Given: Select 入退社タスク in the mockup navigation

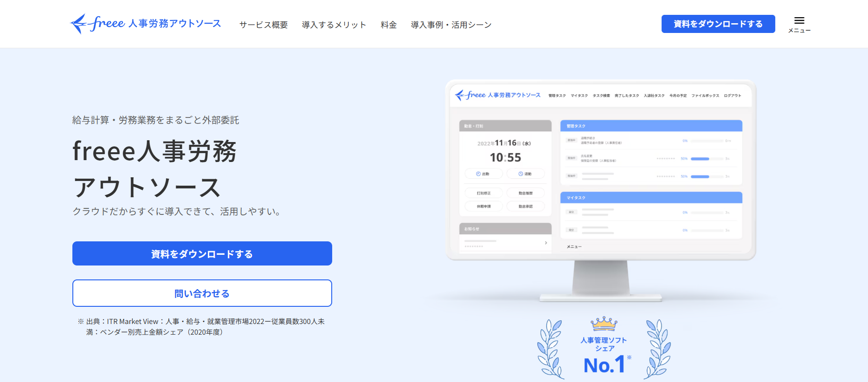Looking at the screenshot, I should (654, 96).
